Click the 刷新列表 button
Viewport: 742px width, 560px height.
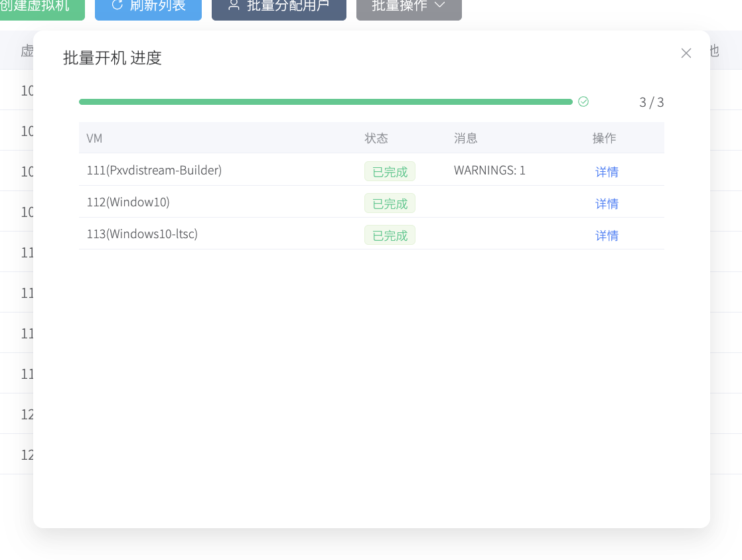point(148,7)
